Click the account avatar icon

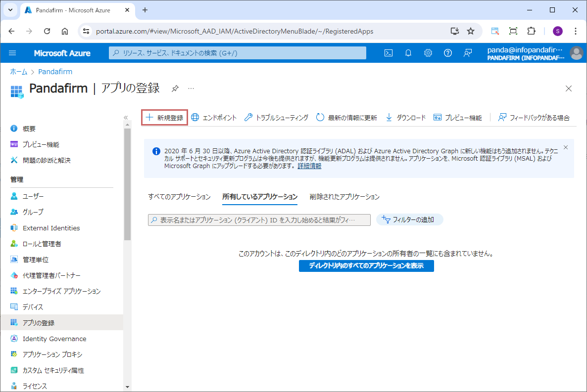click(576, 53)
